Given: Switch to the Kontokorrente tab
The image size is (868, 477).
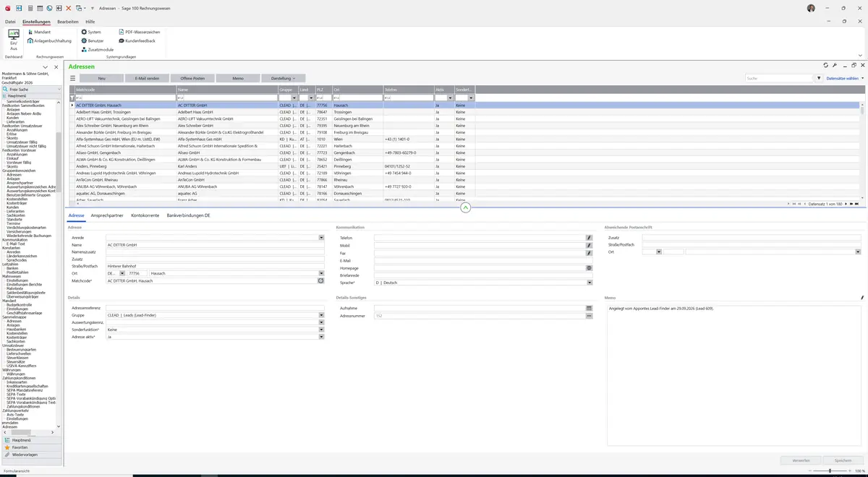Looking at the screenshot, I should coord(145,215).
